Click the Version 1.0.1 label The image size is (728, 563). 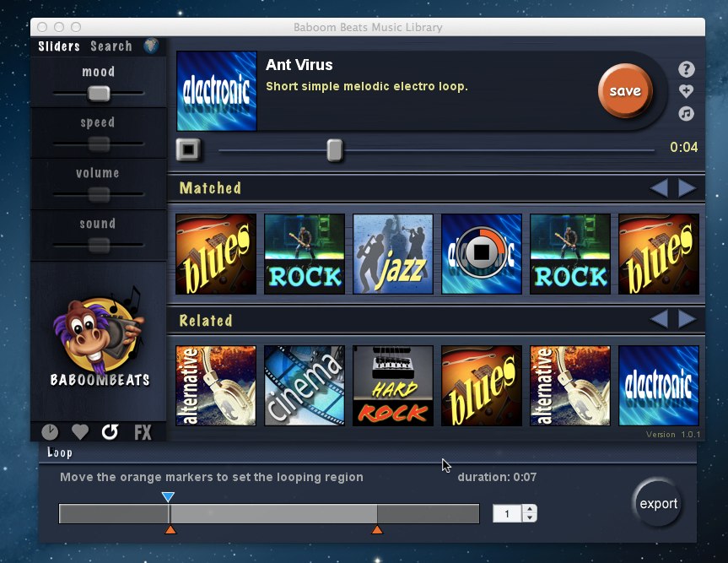tap(673, 435)
